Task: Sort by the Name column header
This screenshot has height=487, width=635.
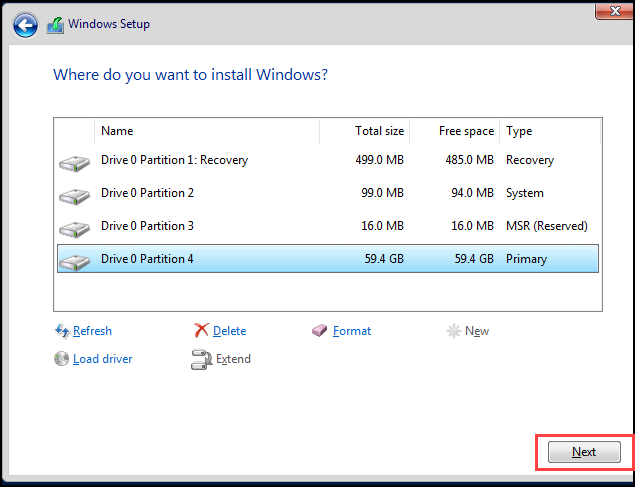Action: click(x=207, y=131)
